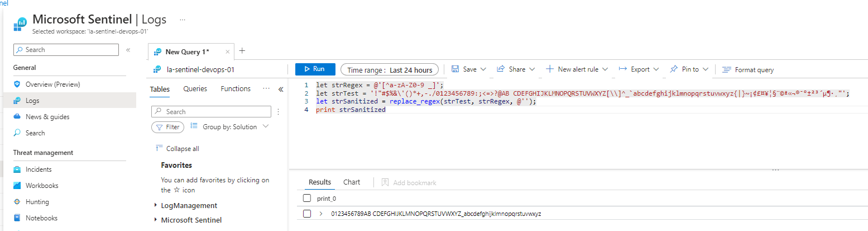Change the Time range: Last 24 hours
The image size is (868, 231).
(390, 70)
